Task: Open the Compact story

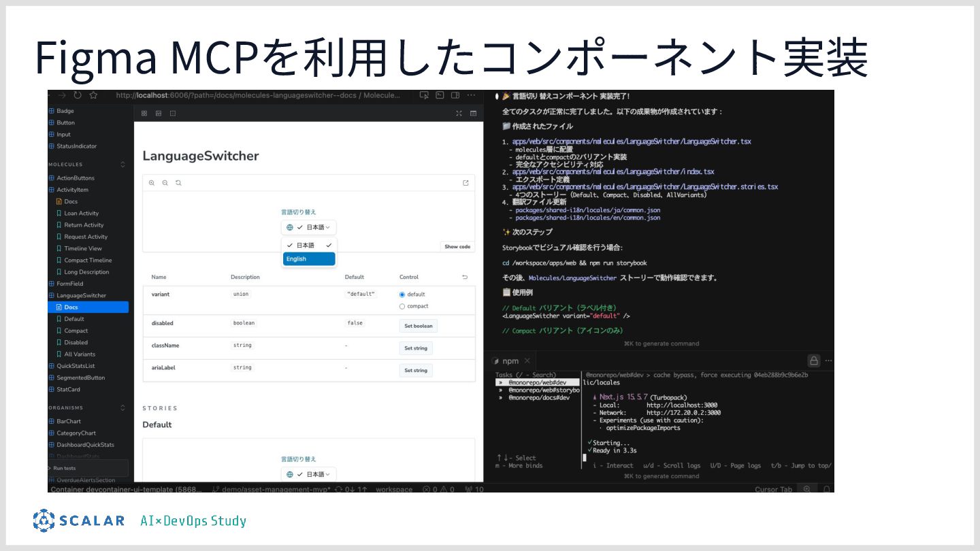Action: [76, 331]
